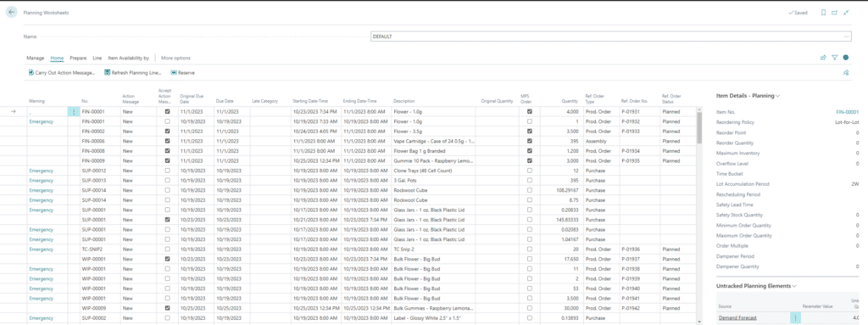Select the Home tab

point(57,58)
